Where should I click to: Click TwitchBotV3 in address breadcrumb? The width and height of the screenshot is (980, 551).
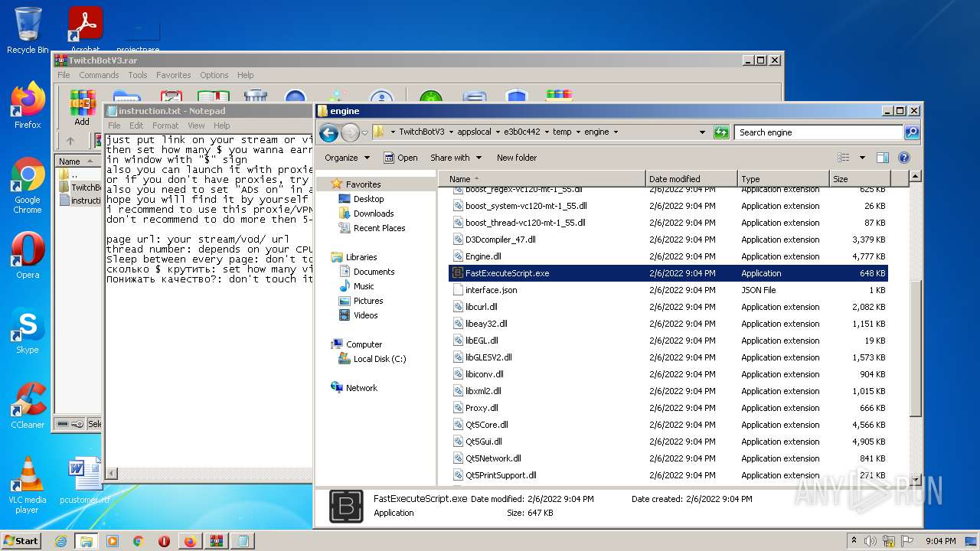point(421,132)
